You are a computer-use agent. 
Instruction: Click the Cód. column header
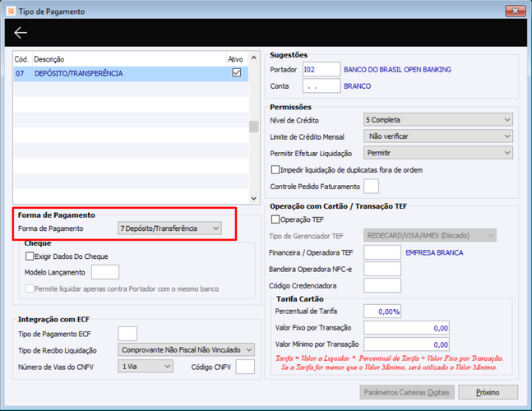tap(21, 59)
